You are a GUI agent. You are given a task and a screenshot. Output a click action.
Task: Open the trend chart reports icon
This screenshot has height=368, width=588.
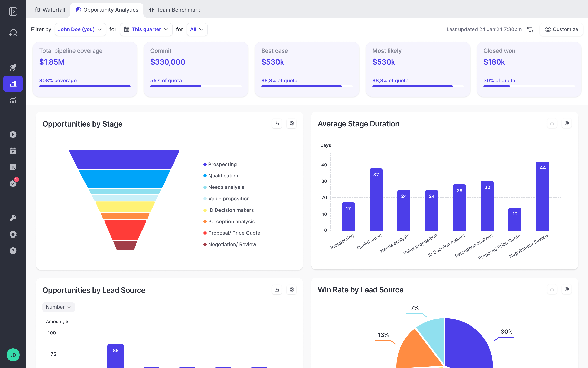point(13,100)
